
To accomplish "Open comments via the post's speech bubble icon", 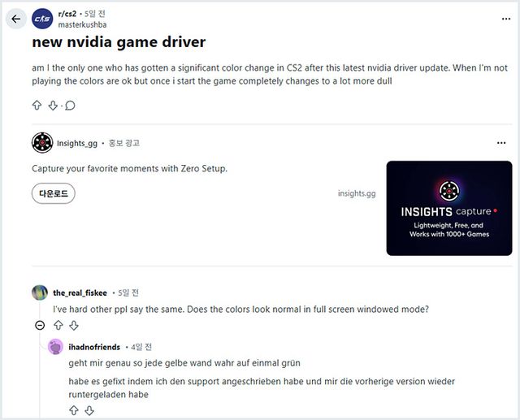I will click(x=70, y=106).
